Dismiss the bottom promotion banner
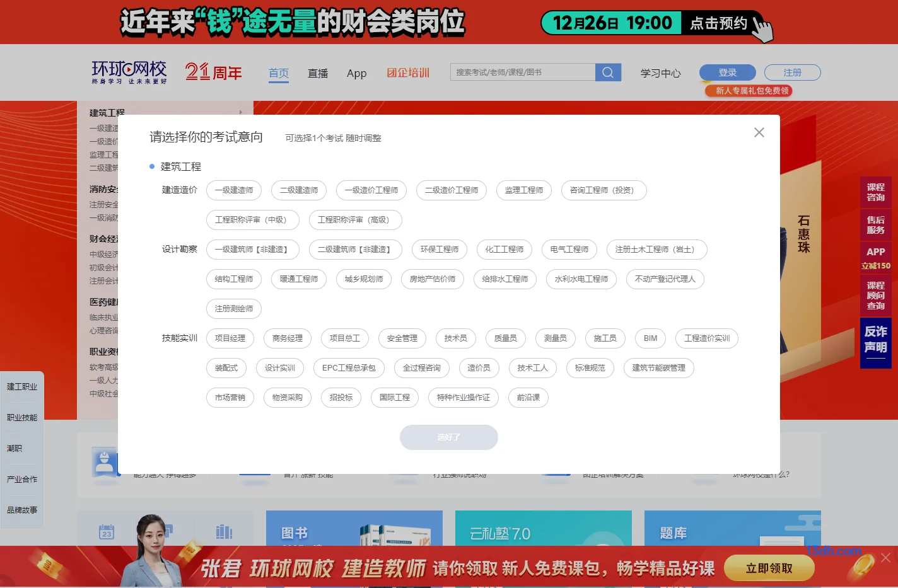The height and width of the screenshot is (588, 898). click(x=886, y=558)
